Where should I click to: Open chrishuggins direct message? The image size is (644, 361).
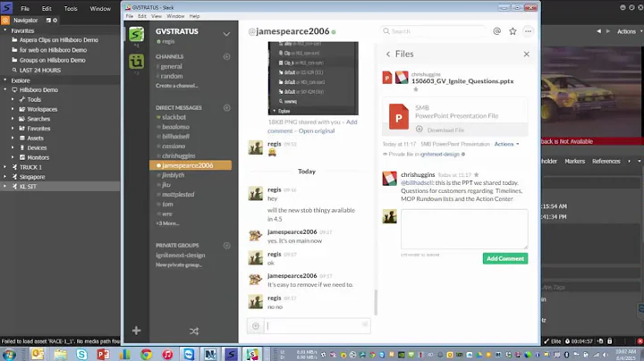pos(179,155)
